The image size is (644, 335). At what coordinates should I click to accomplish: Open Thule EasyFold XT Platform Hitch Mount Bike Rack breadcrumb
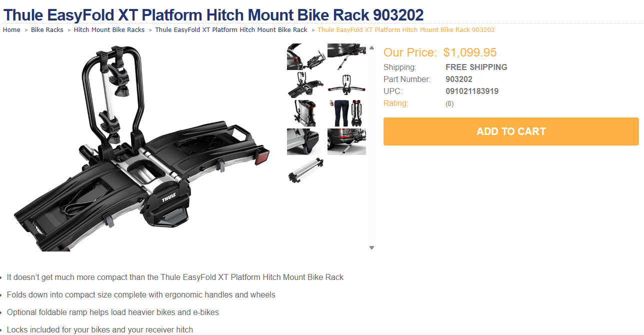coord(231,30)
